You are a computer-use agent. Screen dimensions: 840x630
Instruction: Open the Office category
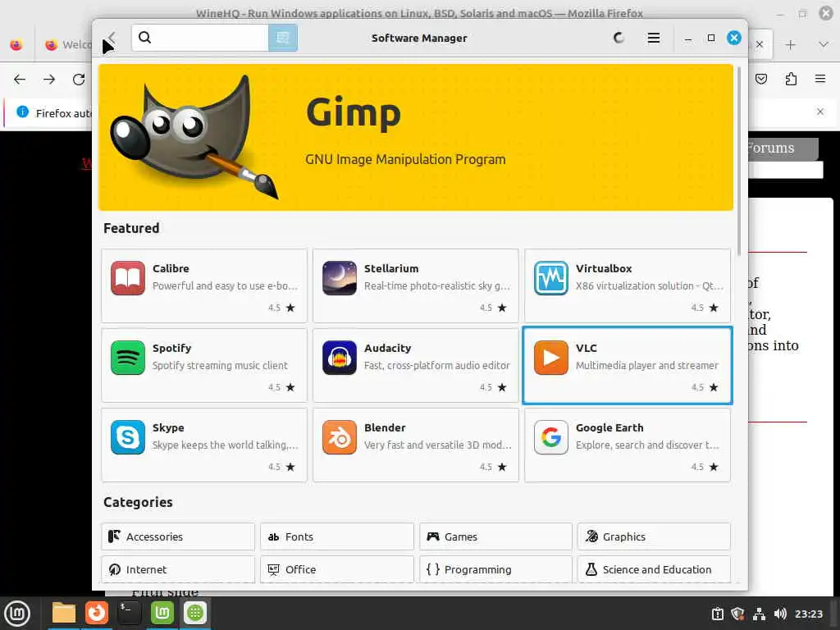point(337,569)
